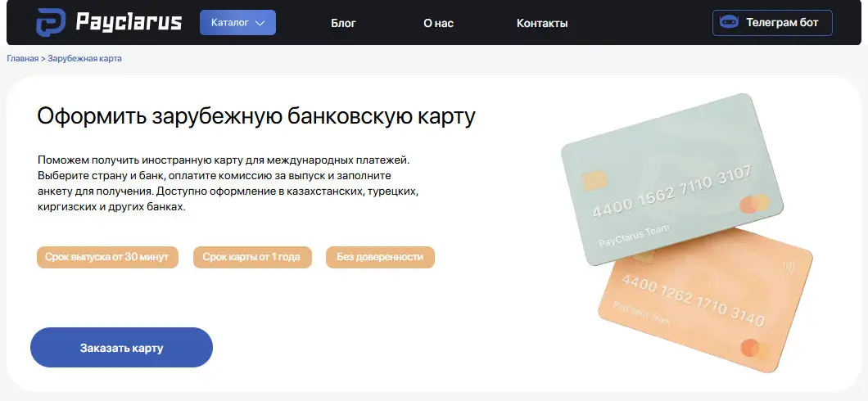Click the chip on the green card

595,180
